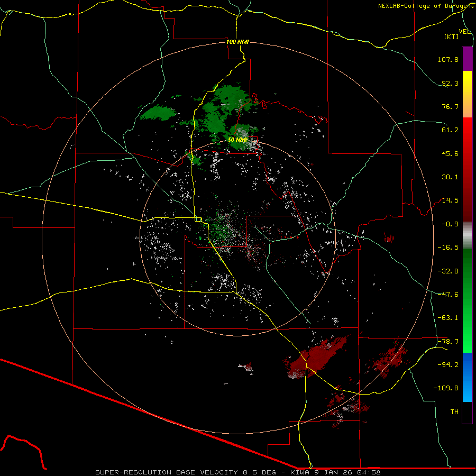Click the 100 NMI range ring label

(237, 42)
